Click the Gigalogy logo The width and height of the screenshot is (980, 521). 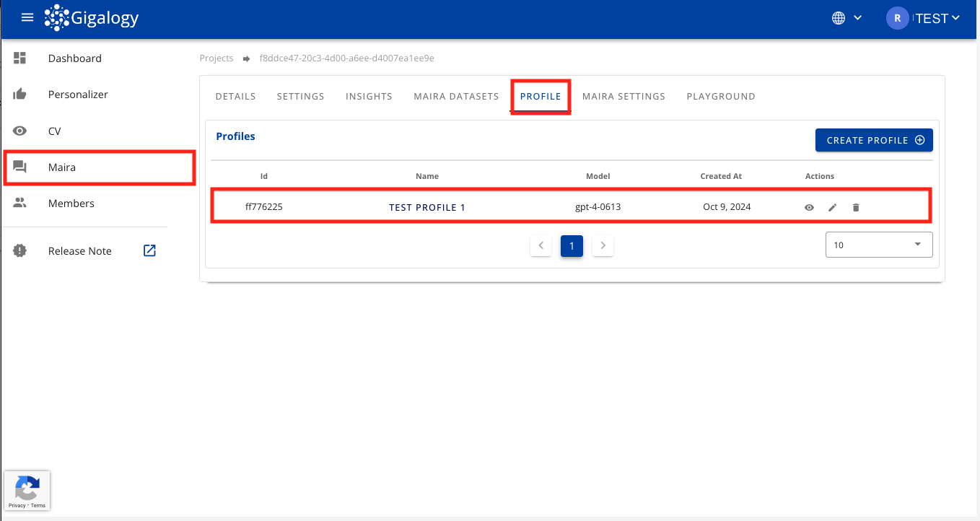pos(92,18)
